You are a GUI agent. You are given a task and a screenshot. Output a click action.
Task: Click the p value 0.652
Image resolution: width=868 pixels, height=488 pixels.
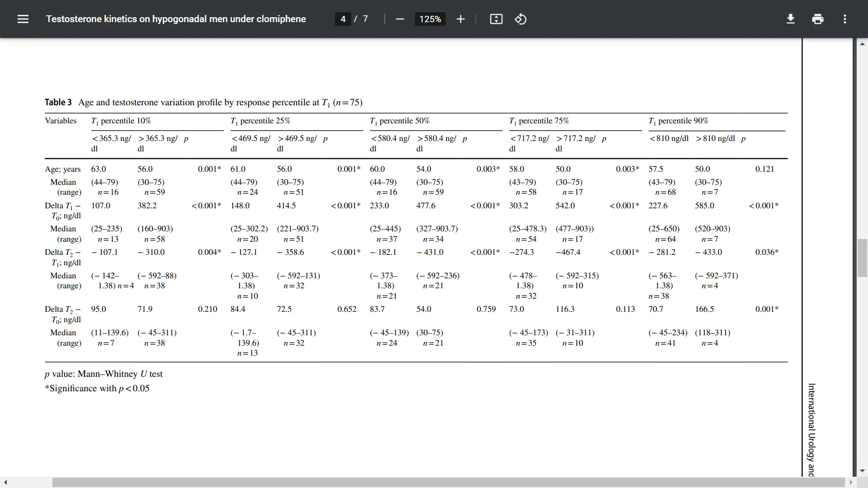point(347,309)
